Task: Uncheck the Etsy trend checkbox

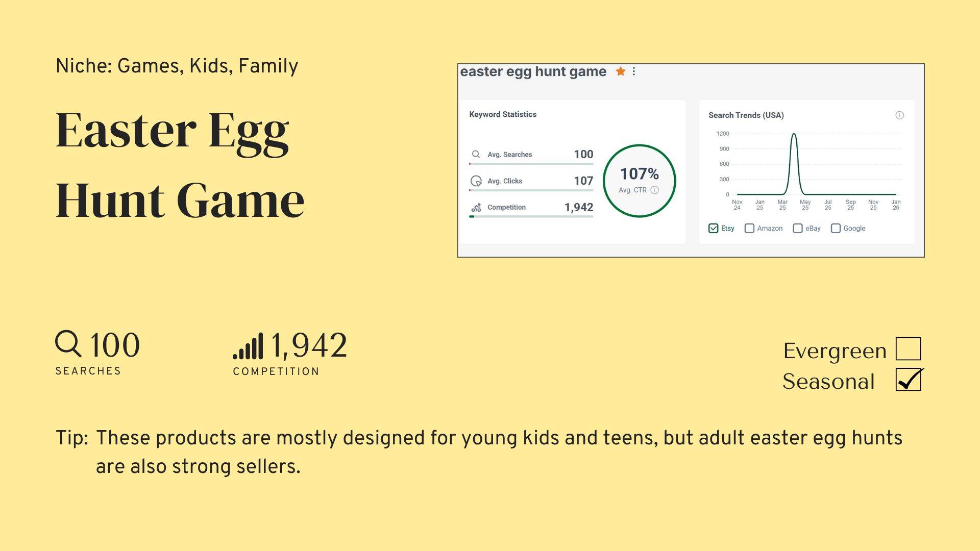Action: pyautogui.click(x=714, y=228)
